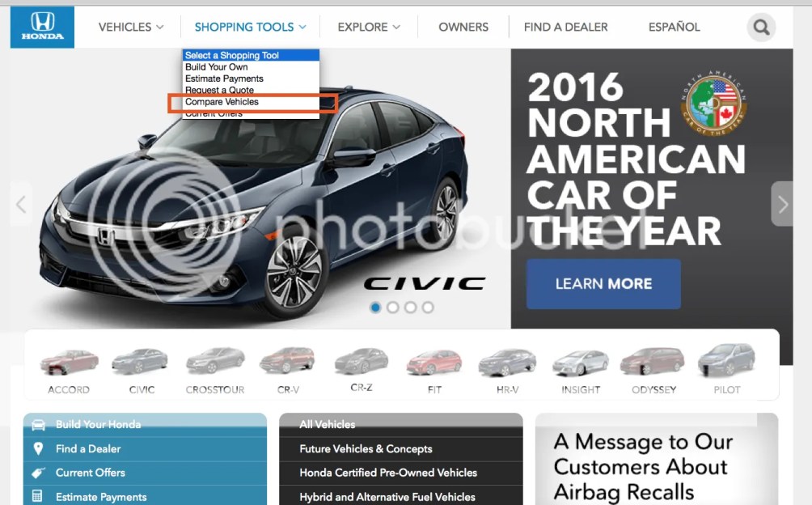The height and width of the screenshot is (505, 812).
Task: Click the Honda logo
Action: pyautogui.click(x=42, y=27)
